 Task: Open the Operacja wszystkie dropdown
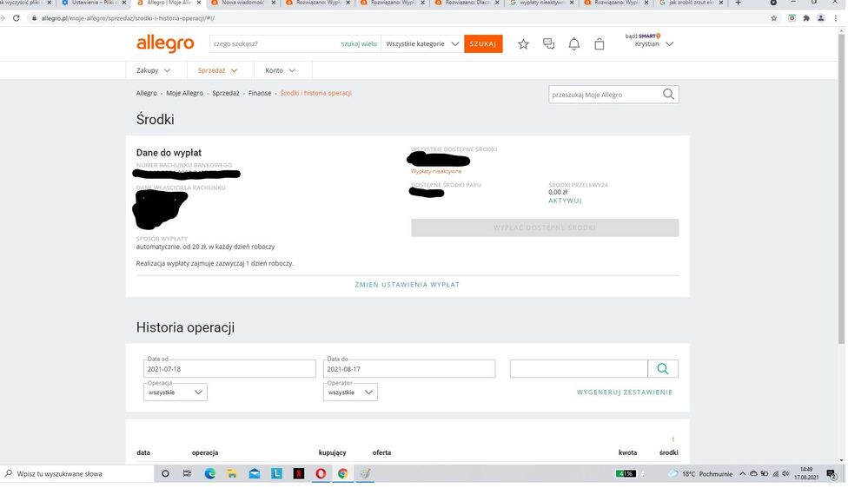pos(176,392)
